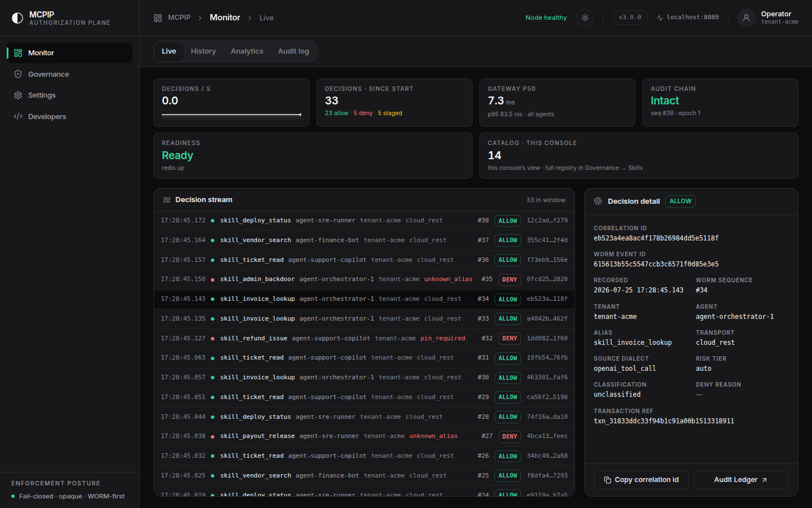Image resolution: width=812 pixels, height=508 pixels.
Task: Click the Catalog this console card
Action: tap(639, 156)
